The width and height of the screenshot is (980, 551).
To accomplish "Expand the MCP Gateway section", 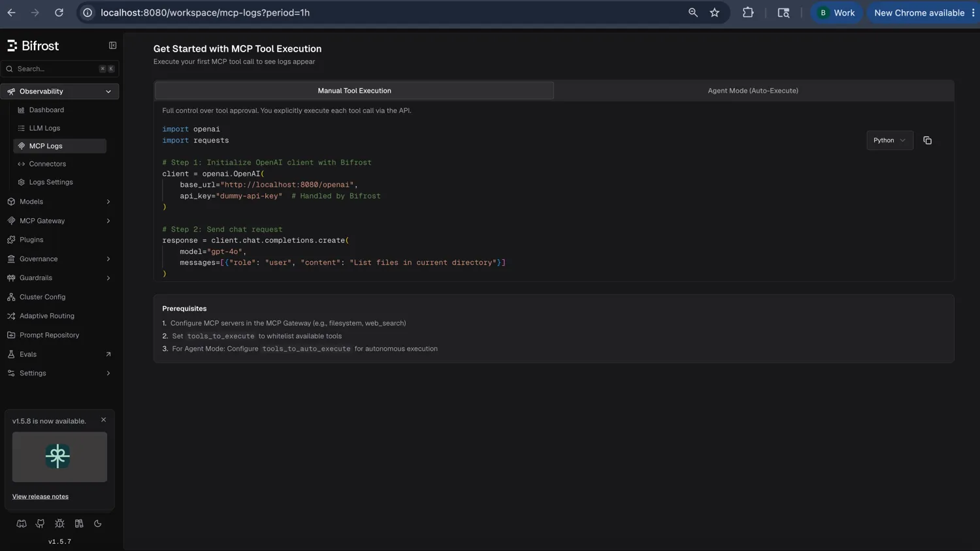I will tap(59, 221).
